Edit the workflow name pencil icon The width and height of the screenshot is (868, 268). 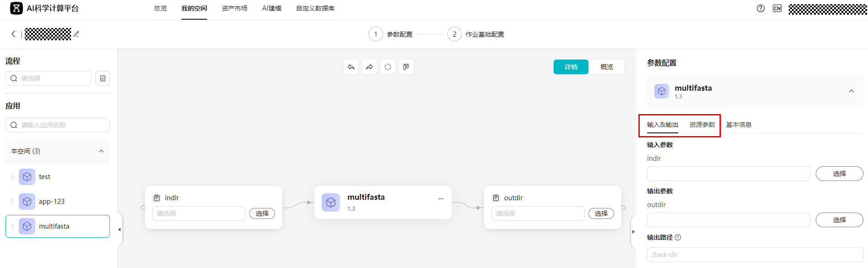point(76,34)
